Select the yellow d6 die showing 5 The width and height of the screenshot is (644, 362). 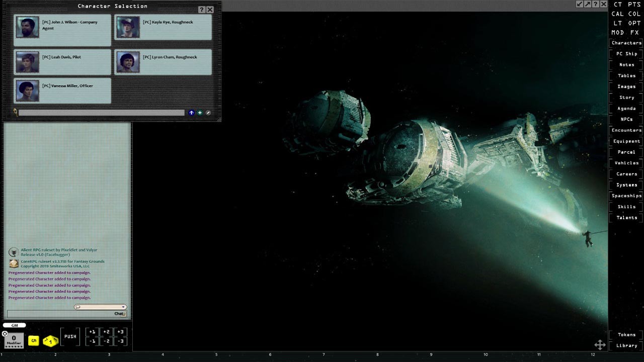[x=33, y=341]
